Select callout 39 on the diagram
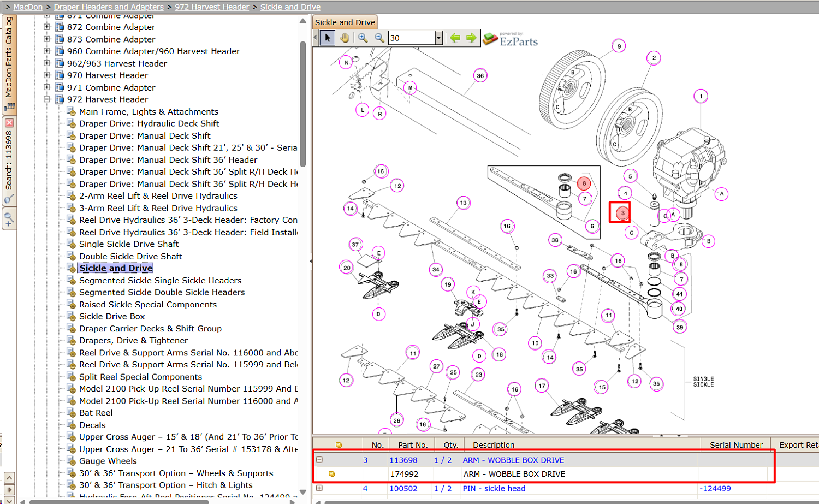Screen dimensions: 819x504 680,328
